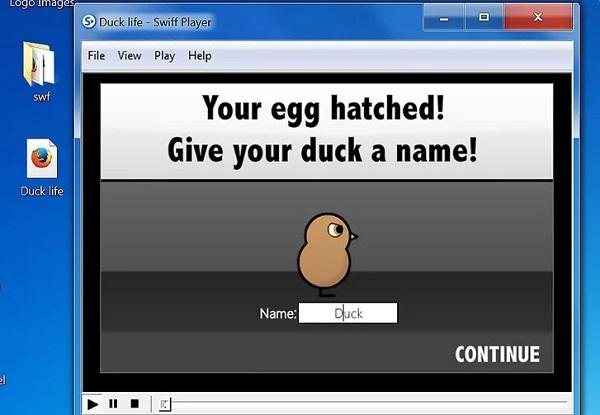Image resolution: width=600 pixels, height=415 pixels.
Task: Open the Play menu
Action: 165,56
